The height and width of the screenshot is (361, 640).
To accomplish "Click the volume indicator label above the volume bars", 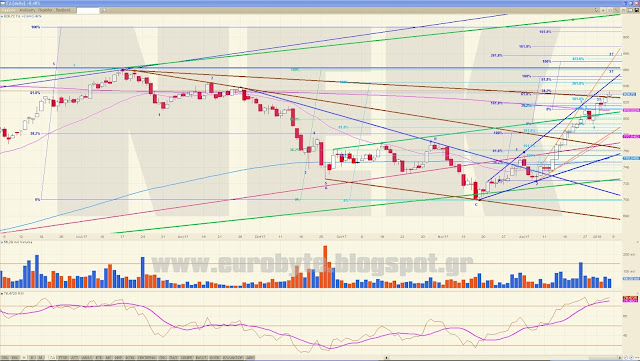I will 17,242.
